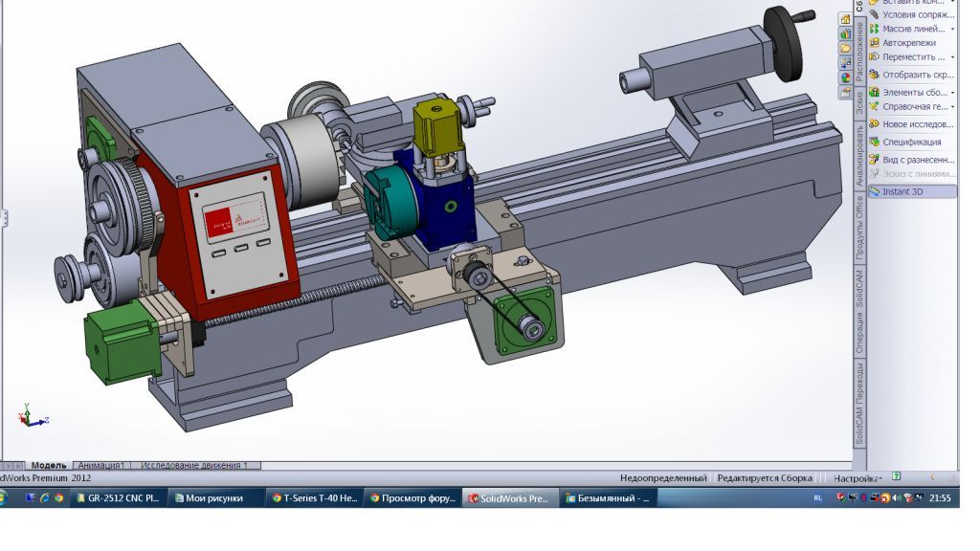Click the help question mark in status bar
The width and height of the screenshot is (980, 551).
coord(896,476)
